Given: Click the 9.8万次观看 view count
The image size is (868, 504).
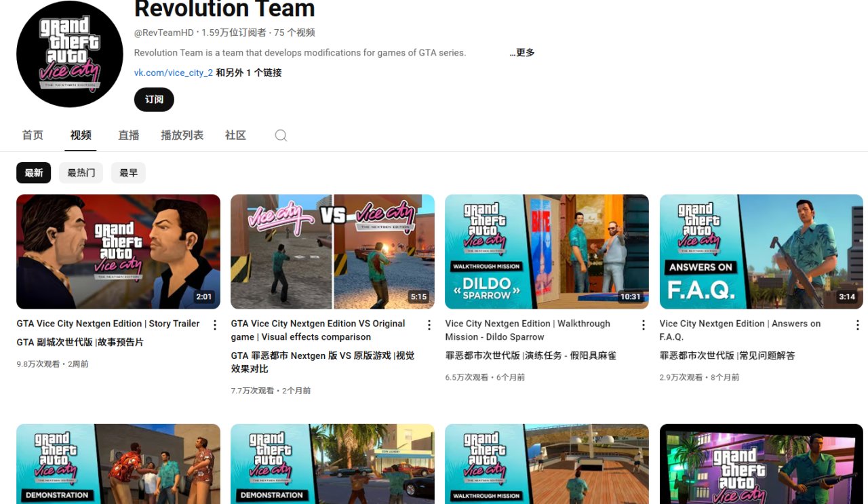Looking at the screenshot, I should (x=39, y=364).
